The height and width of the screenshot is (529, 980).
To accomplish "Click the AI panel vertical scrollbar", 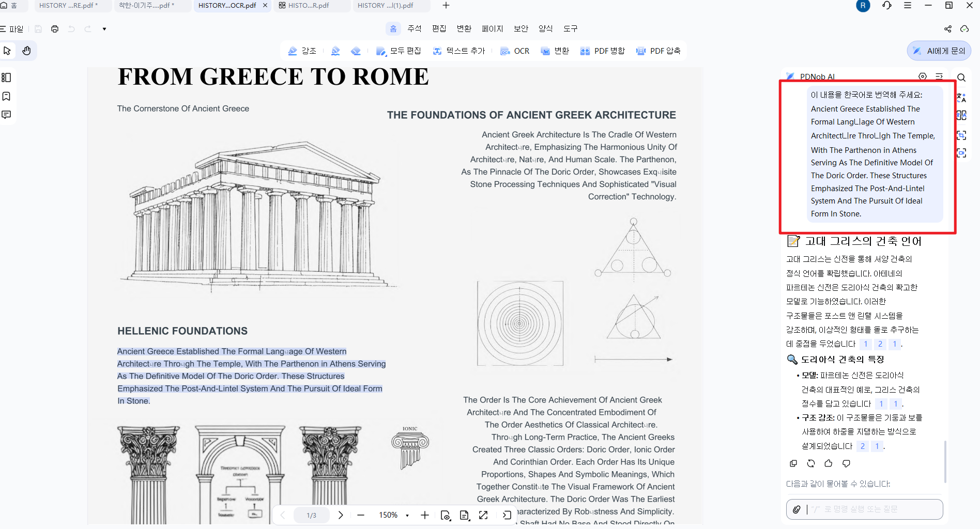I will [945, 461].
